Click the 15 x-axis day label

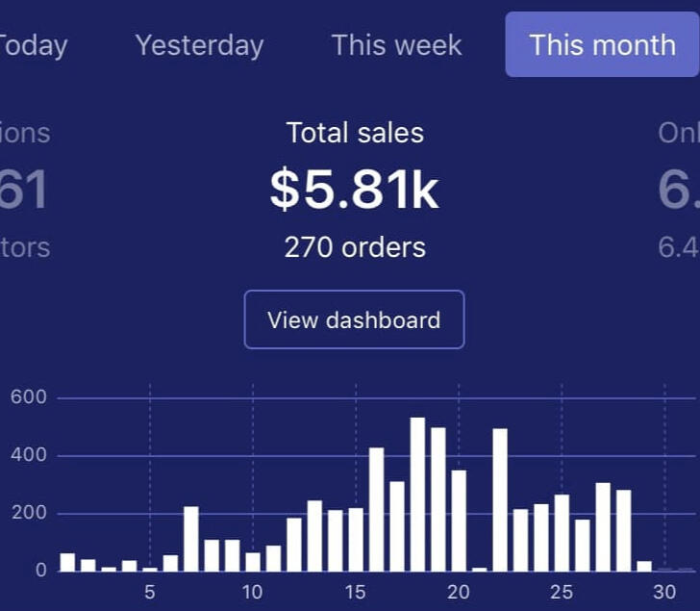[356, 592]
